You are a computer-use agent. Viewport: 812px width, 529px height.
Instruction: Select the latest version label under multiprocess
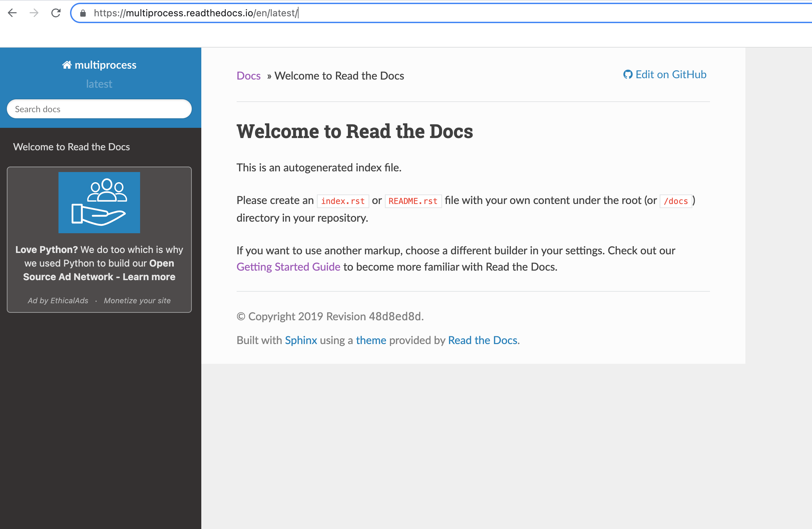coord(99,84)
